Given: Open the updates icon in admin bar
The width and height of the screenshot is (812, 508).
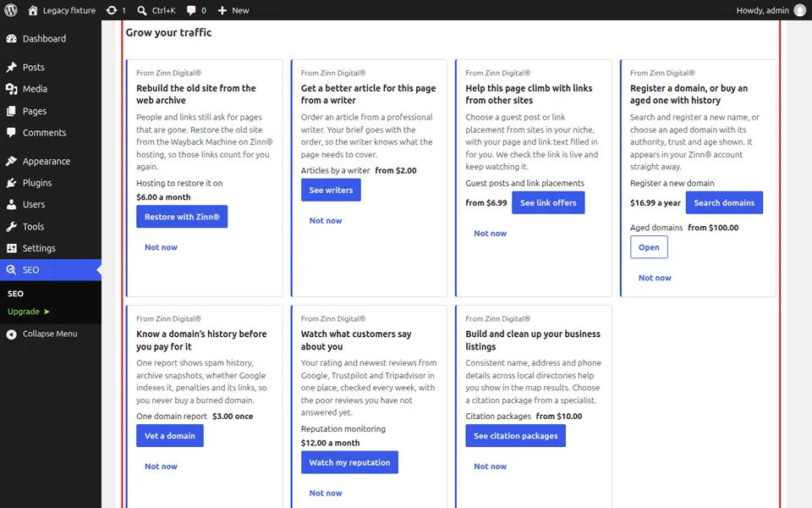Looking at the screenshot, I should 112,10.
